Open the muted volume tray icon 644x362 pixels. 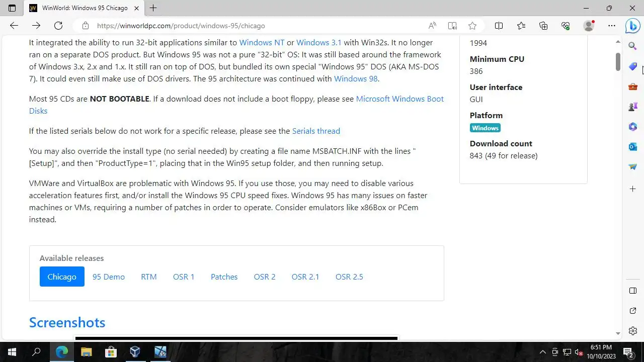(x=579, y=352)
